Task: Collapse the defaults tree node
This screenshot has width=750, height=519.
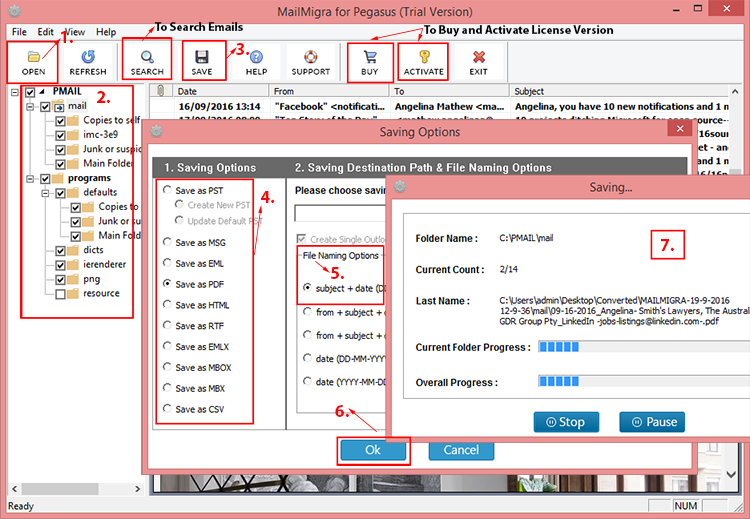Action: point(45,193)
